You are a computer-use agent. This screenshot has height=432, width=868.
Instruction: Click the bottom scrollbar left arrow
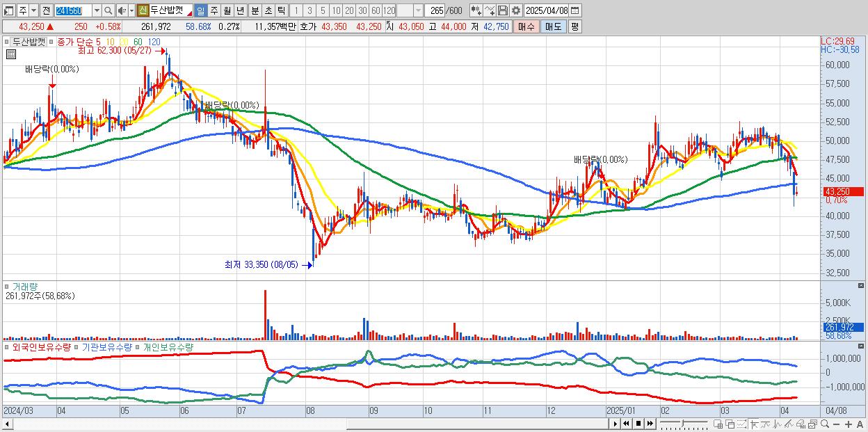8,424
